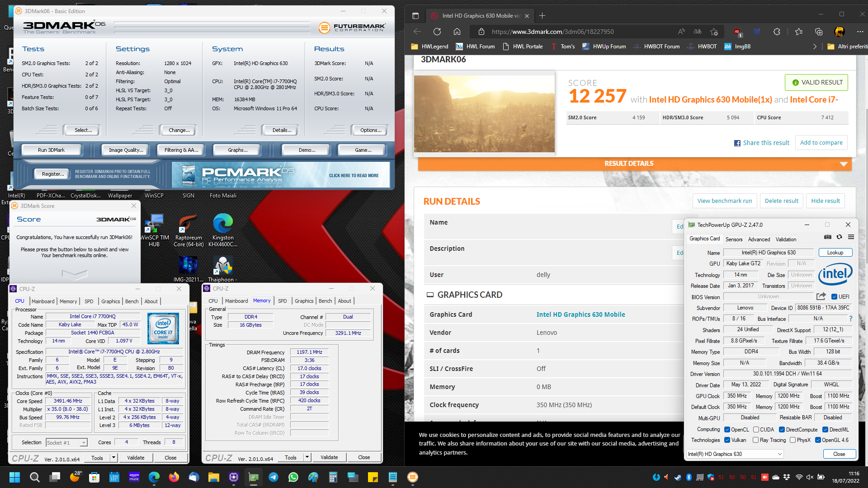Expand the 3DMark Score panel chevron
868x488 pixels.
(75, 274)
